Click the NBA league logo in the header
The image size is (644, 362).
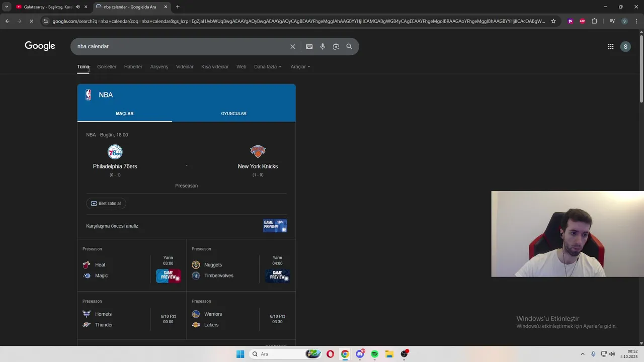point(89,95)
